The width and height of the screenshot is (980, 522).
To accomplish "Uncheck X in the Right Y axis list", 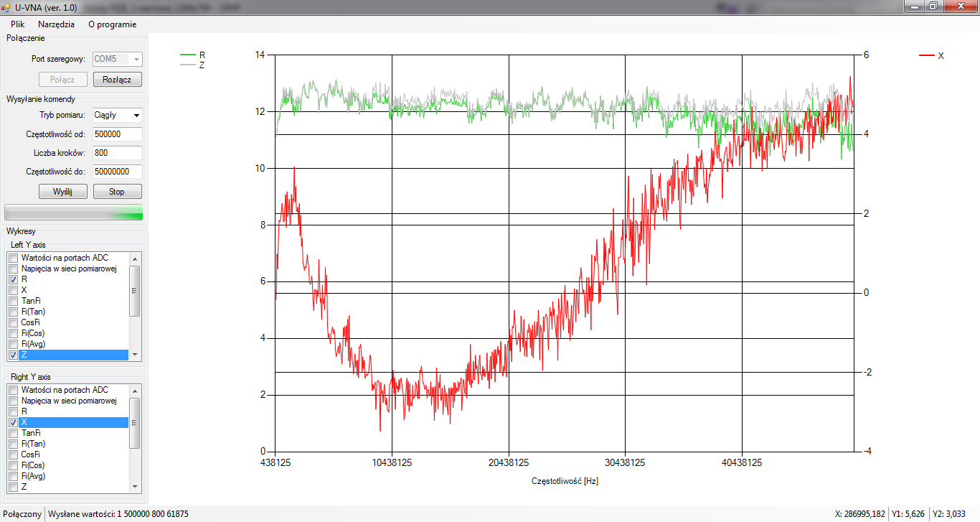I will [13, 422].
